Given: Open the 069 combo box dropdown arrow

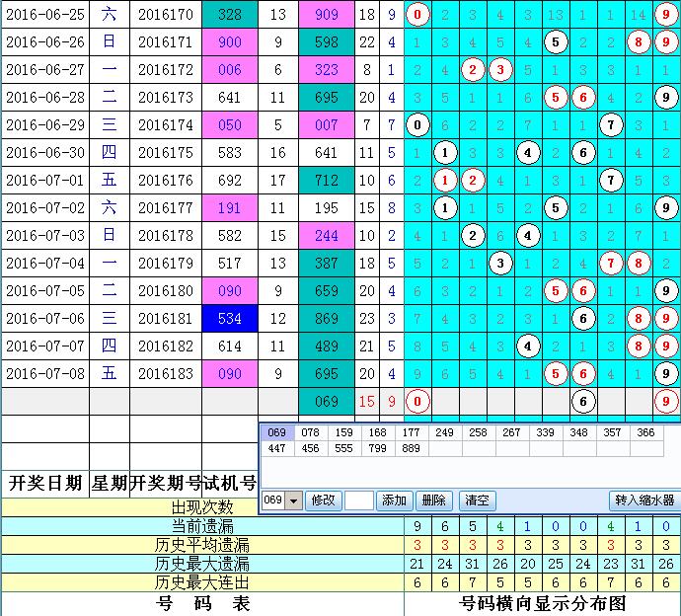Looking at the screenshot, I should [x=293, y=500].
